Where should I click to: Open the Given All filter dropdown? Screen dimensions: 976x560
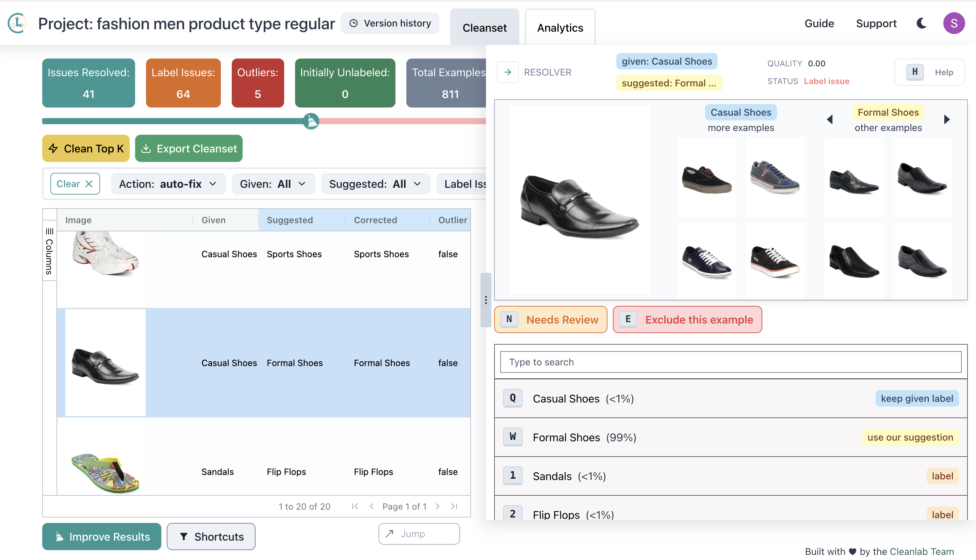(273, 184)
